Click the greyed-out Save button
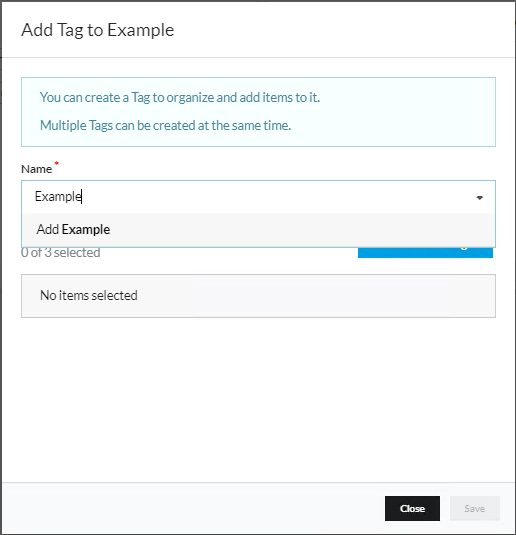The width and height of the screenshot is (516, 535). [x=475, y=508]
